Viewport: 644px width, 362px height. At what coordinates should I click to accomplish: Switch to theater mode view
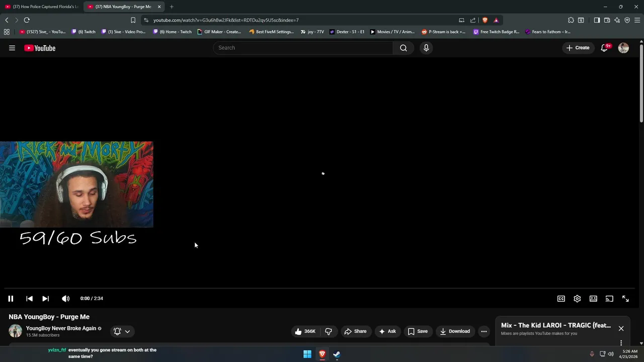pos(593,299)
